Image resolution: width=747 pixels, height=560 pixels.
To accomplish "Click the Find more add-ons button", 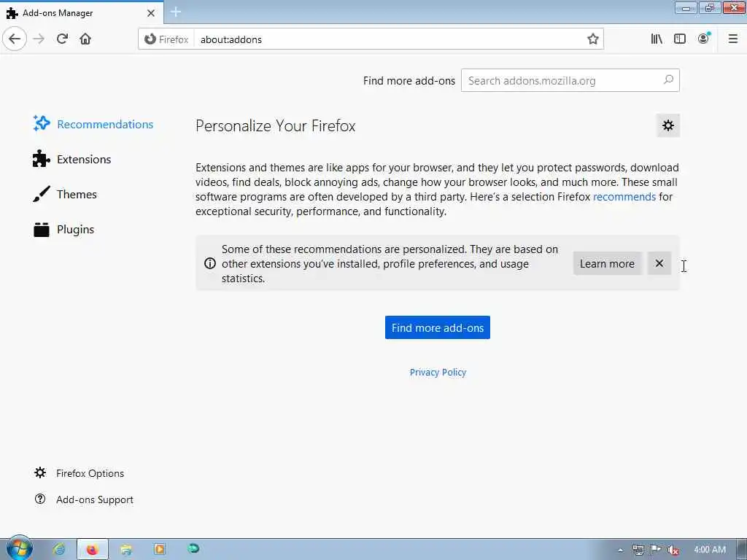I will [x=438, y=327].
